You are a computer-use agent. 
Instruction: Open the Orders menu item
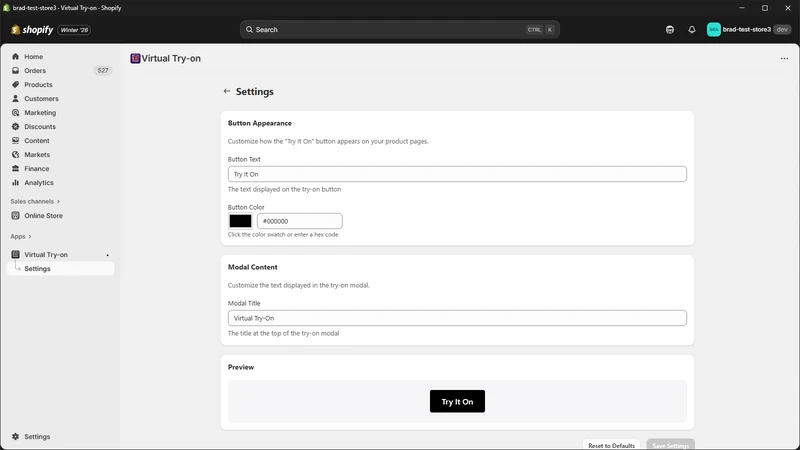(61, 70)
